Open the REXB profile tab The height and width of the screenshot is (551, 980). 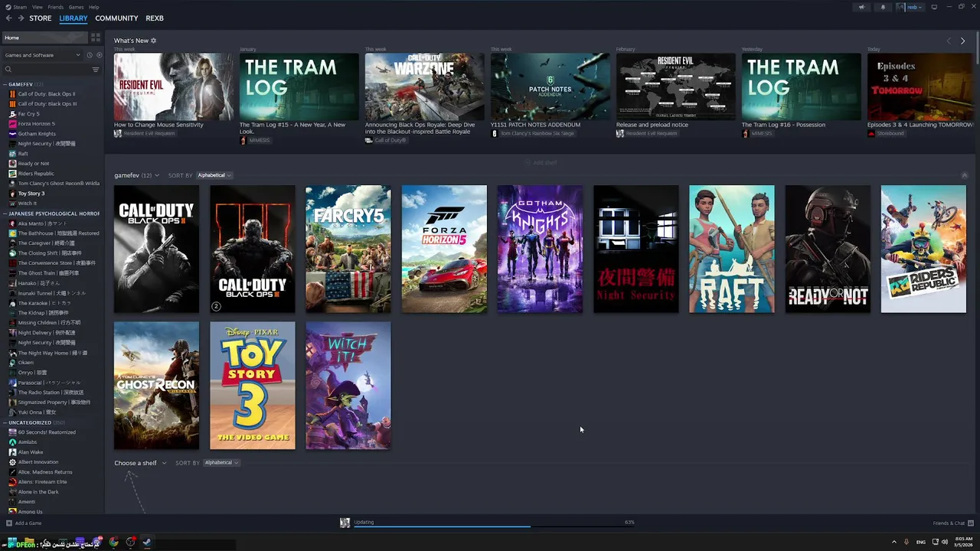[155, 18]
